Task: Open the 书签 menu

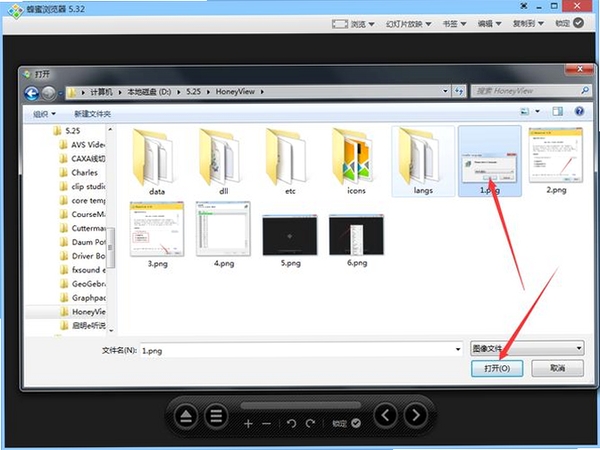Action: (x=455, y=24)
